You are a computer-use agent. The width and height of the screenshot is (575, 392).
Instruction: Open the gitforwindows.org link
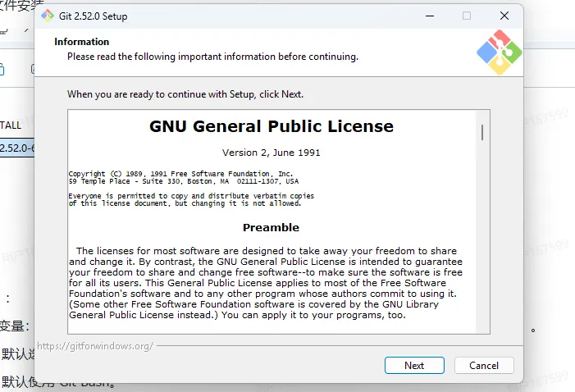[95, 346]
